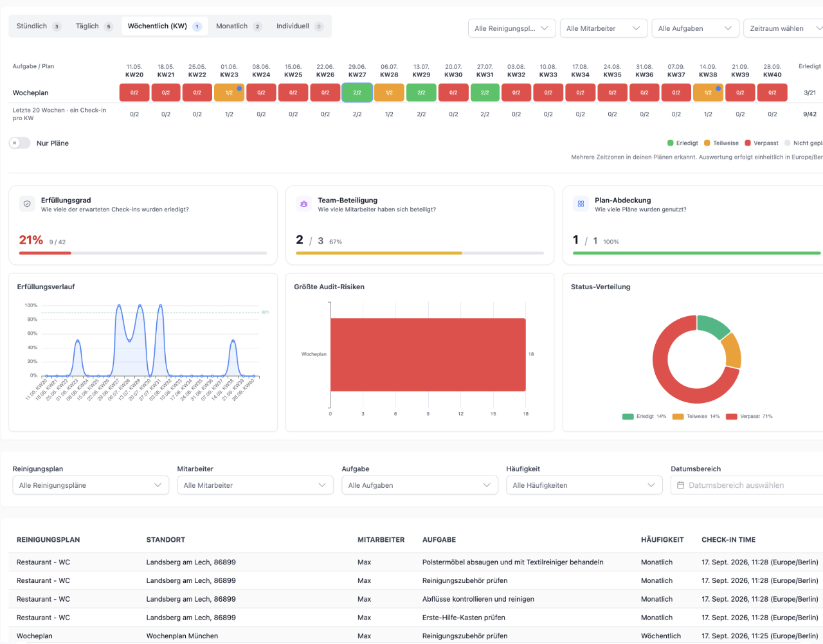
Task: Open the lower Alle Aufgaben dropdown
Action: (420, 485)
